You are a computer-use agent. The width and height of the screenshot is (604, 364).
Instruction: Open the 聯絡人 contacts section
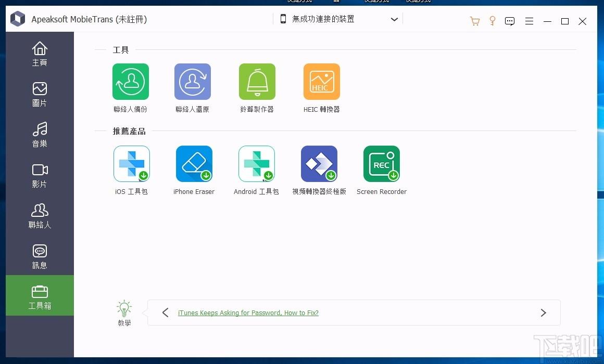pyautogui.click(x=40, y=216)
